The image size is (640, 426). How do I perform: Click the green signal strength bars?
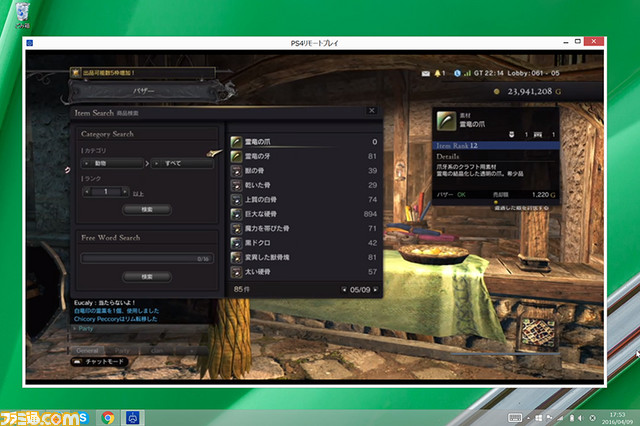point(467,73)
